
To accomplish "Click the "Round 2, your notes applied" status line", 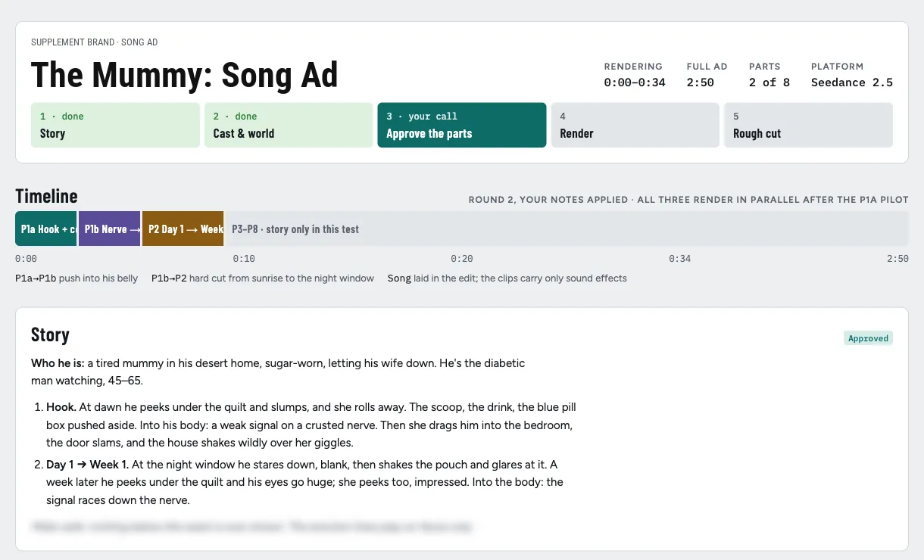I will pos(688,200).
